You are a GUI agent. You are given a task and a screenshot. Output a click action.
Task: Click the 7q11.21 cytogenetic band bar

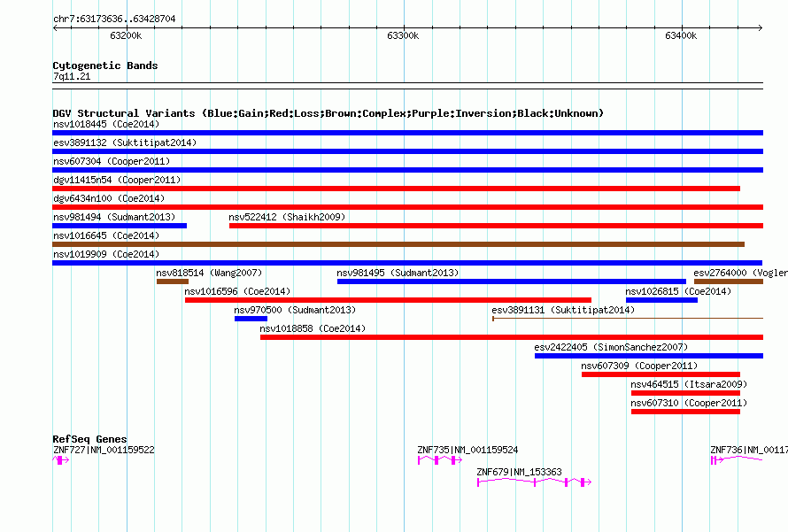pos(407,86)
